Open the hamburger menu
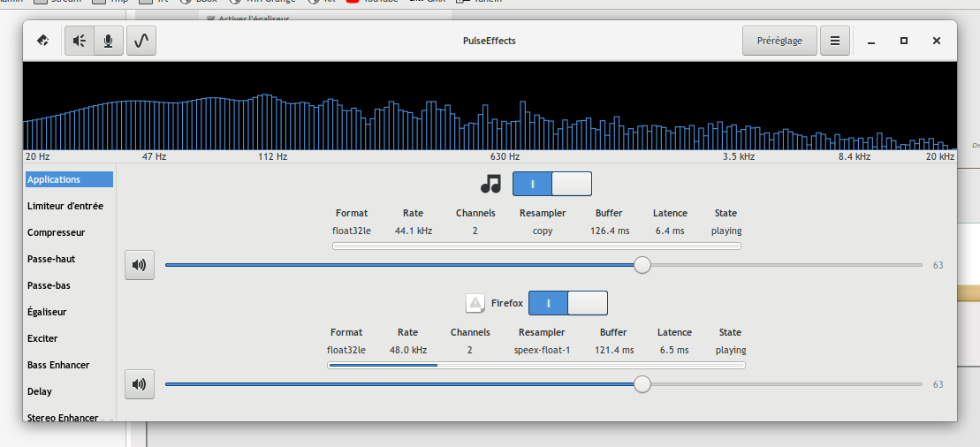This screenshot has height=447, width=980. pos(834,41)
